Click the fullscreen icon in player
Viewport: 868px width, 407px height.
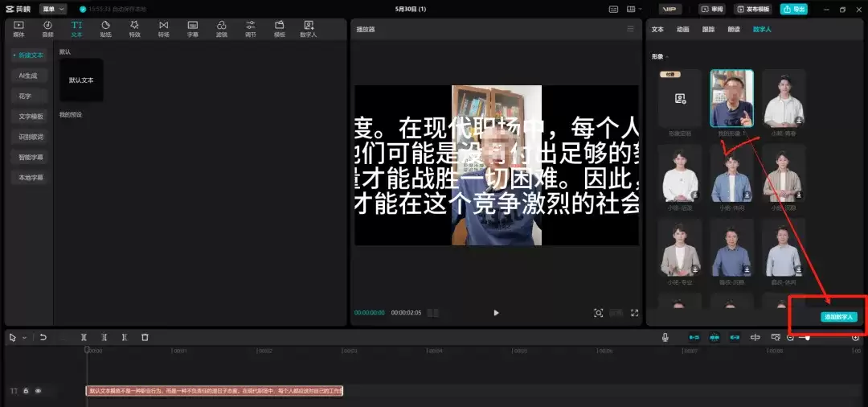point(634,313)
